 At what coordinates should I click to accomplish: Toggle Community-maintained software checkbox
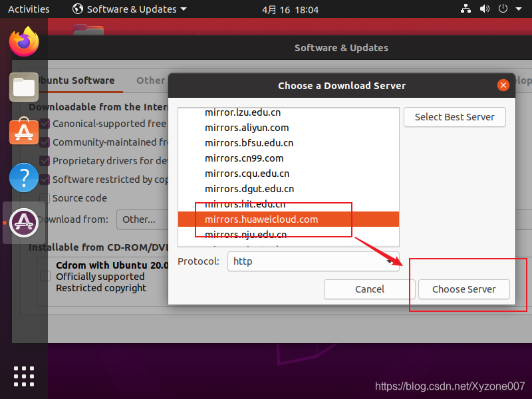coord(45,142)
